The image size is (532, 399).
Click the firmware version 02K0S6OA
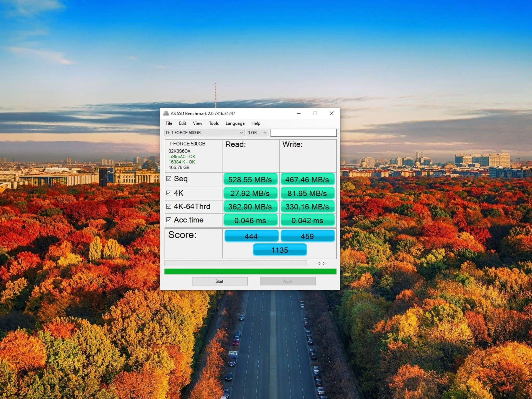pyautogui.click(x=179, y=151)
